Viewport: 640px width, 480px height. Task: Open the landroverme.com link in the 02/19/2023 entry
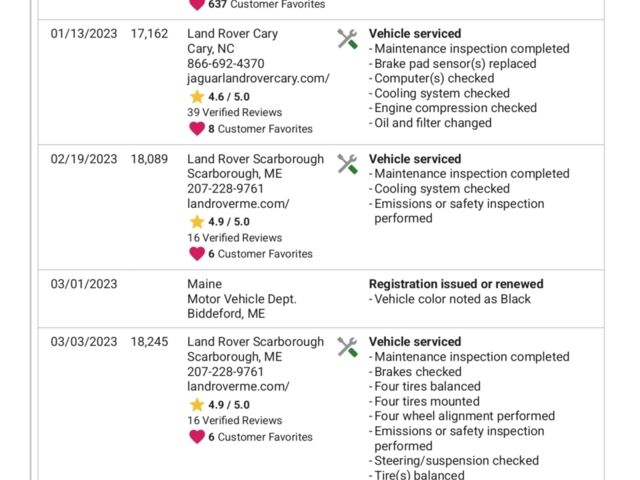tap(238, 203)
